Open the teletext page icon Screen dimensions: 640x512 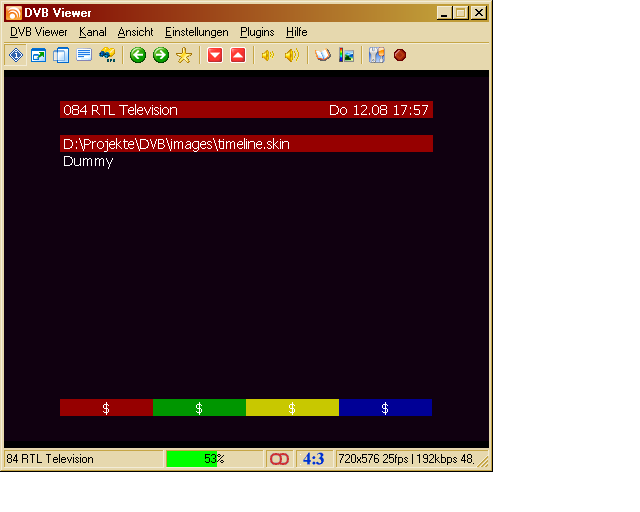(x=84, y=55)
